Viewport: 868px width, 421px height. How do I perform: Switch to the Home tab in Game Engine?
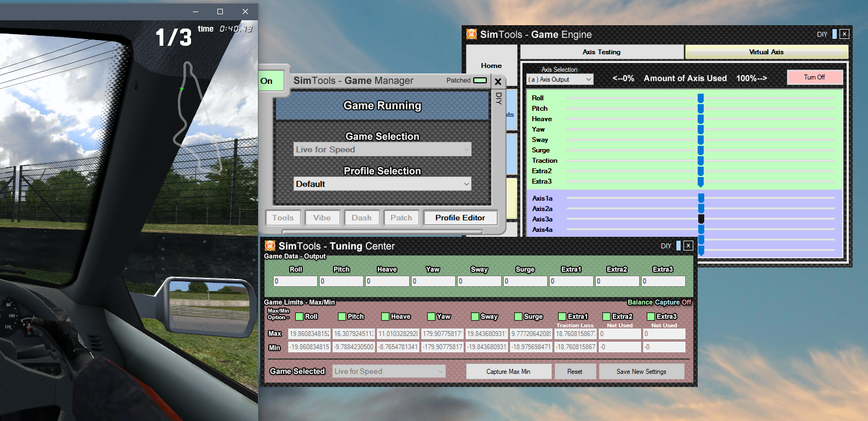[x=491, y=65]
